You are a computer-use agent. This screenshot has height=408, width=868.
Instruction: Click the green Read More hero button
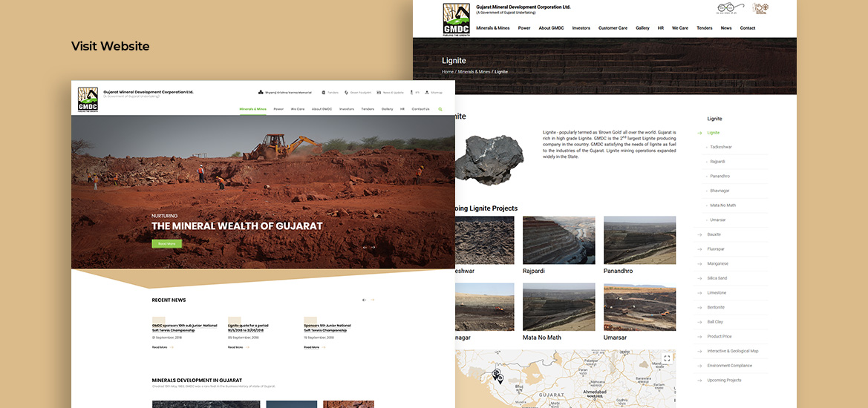166,243
